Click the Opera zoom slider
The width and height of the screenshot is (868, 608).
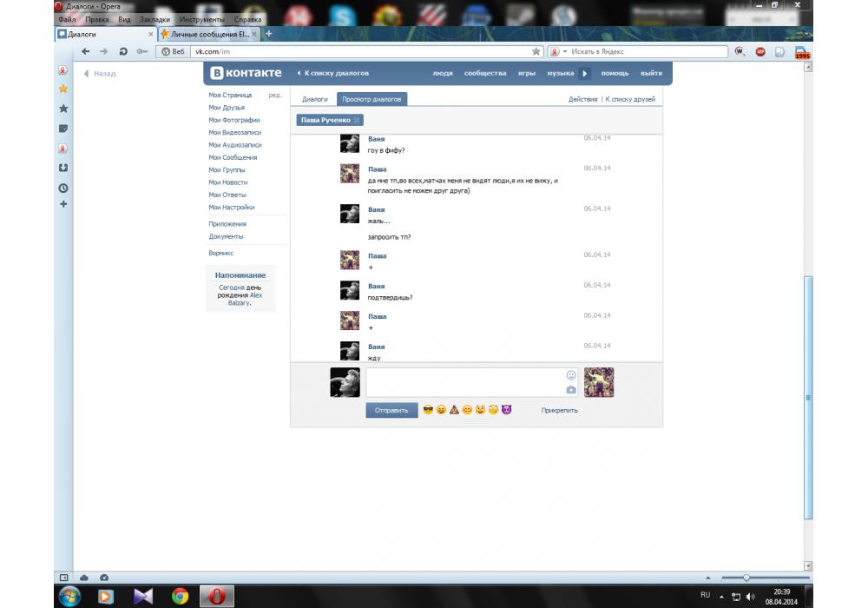tap(746, 578)
